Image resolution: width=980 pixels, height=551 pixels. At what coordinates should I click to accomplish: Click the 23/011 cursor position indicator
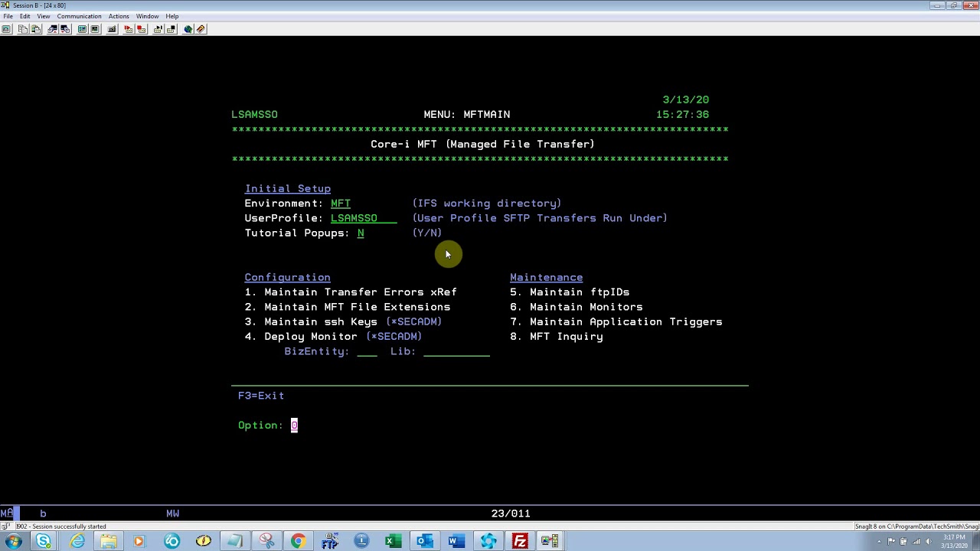511,514
